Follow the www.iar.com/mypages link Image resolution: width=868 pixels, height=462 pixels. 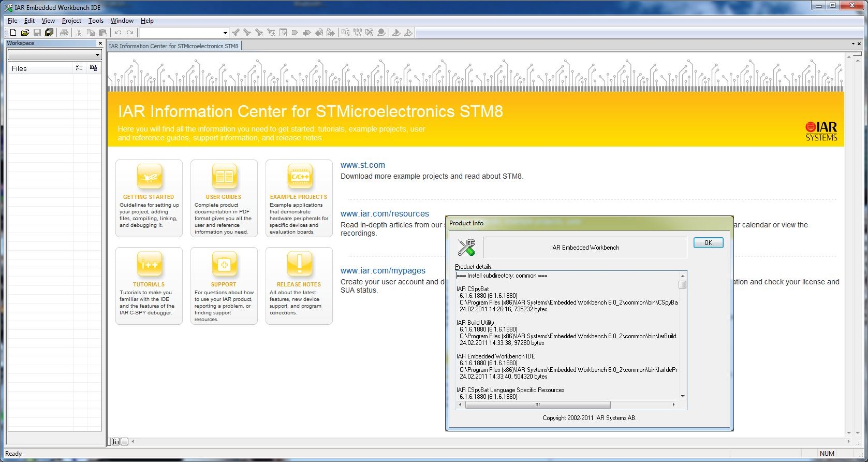383,270
